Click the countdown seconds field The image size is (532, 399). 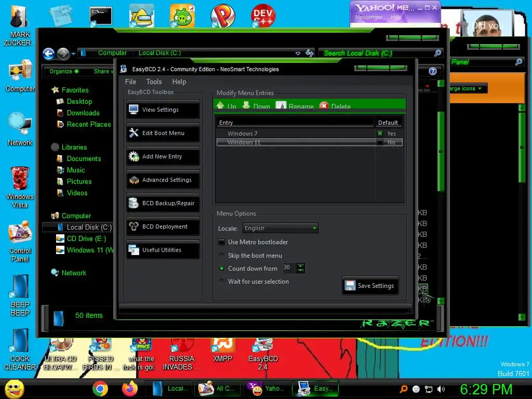point(289,268)
